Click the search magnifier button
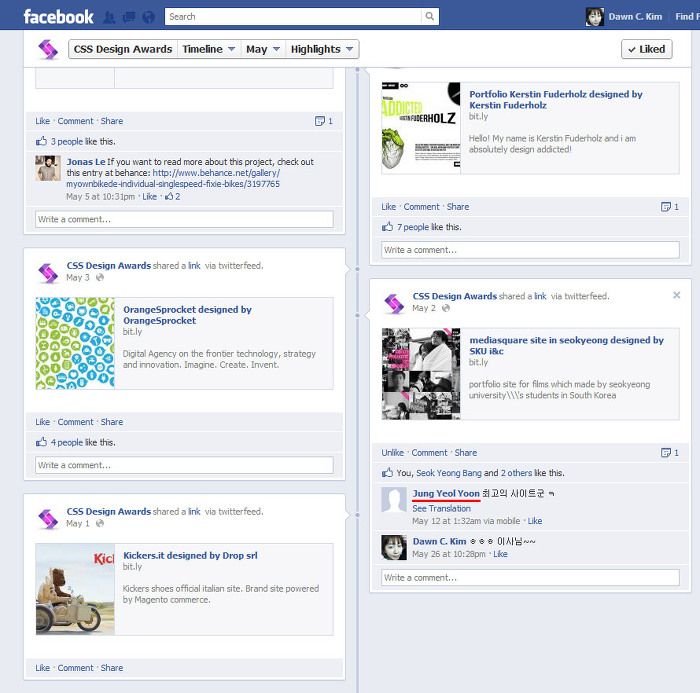700x693 pixels. [429, 17]
